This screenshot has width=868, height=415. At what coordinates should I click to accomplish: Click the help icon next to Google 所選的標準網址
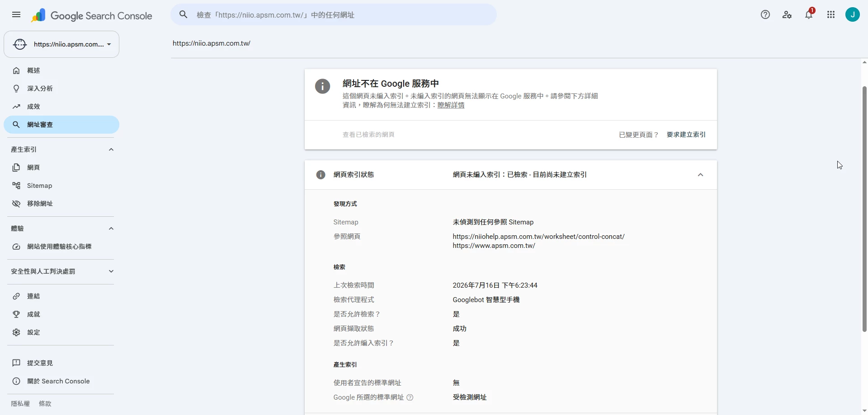pos(410,397)
